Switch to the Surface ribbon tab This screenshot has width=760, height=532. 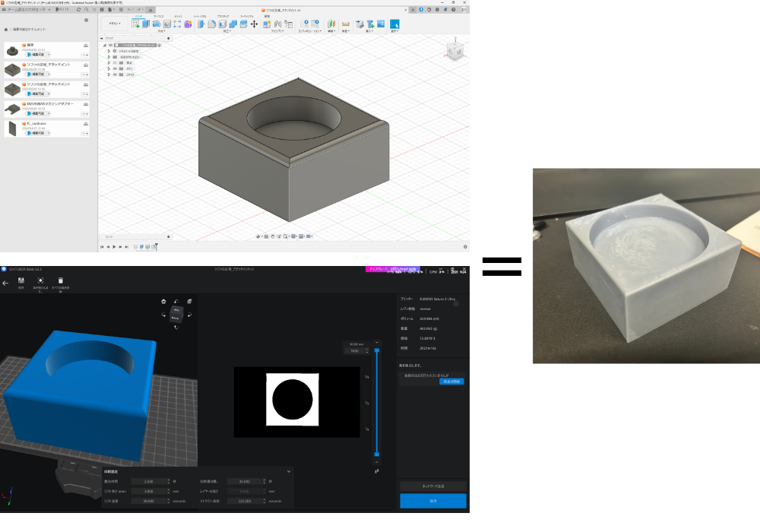tap(158, 15)
